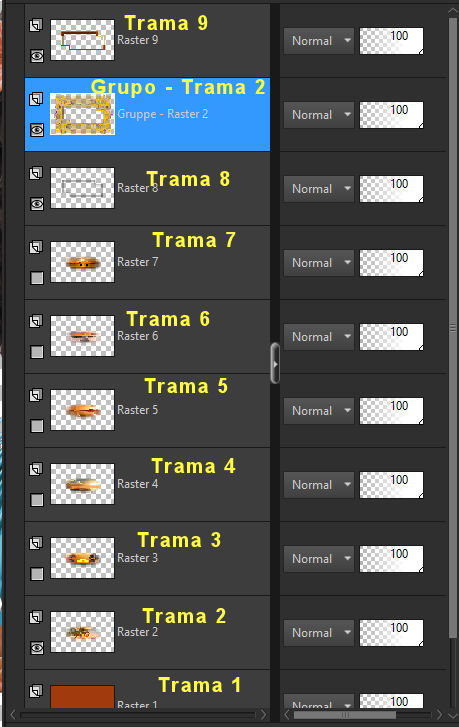Screen dimensions: 459x727
Task: Toggle visibility of the Raster 8 layer
Action: tap(37, 204)
